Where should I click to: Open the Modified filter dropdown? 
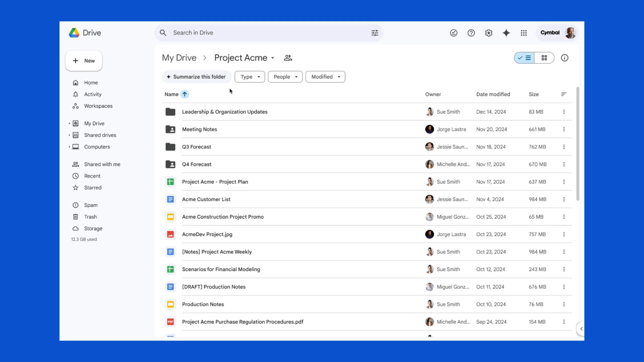pos(325,77)
